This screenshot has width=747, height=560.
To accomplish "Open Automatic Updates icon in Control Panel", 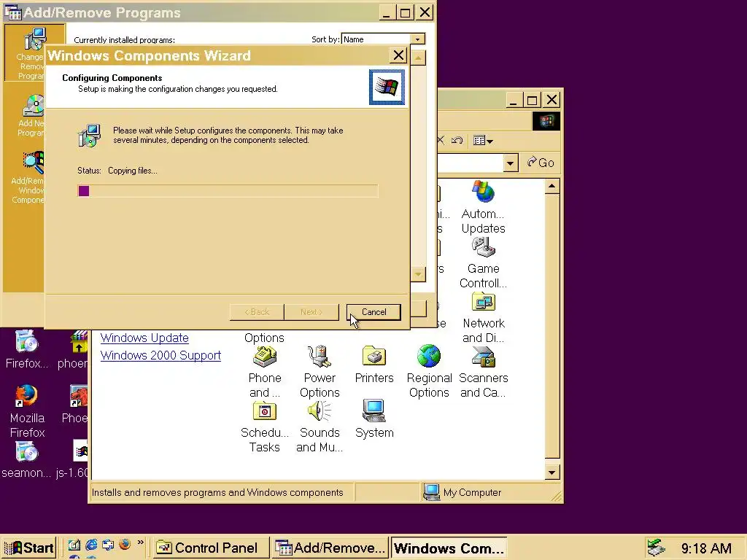I will click(483, 192).
